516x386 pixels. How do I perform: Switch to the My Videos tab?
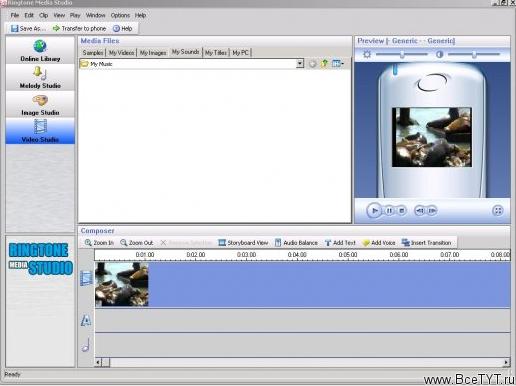tap(121, 53)
